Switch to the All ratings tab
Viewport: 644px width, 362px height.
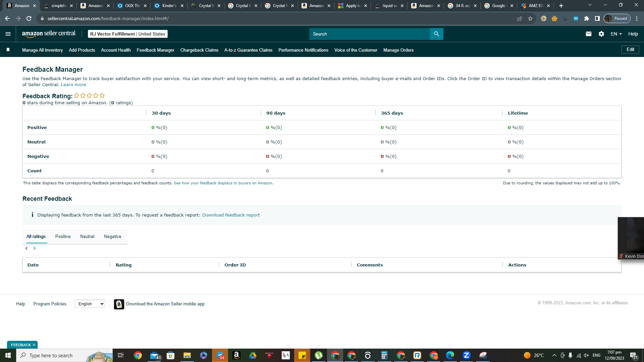(x=36, y=236)
